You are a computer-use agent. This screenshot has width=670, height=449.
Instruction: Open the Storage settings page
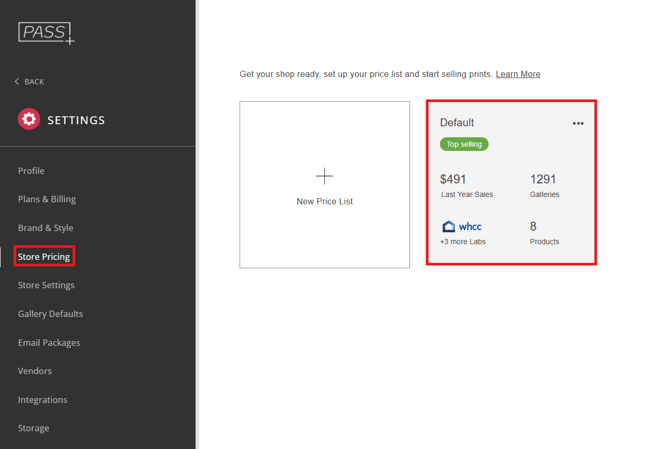click(x=33, y=428)
